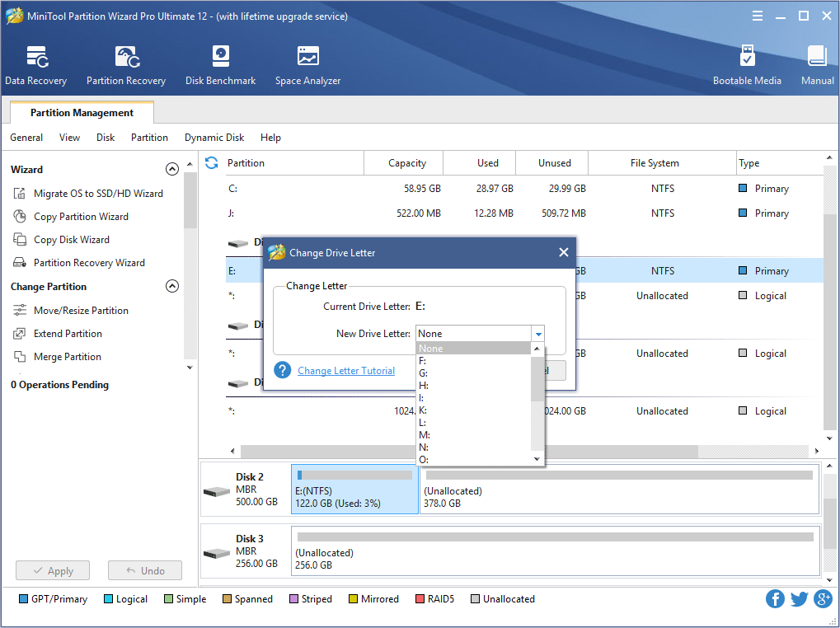The width and height of the screenshot is (840, 628).
Task: Click the Undo button
Action: [144, 570]
